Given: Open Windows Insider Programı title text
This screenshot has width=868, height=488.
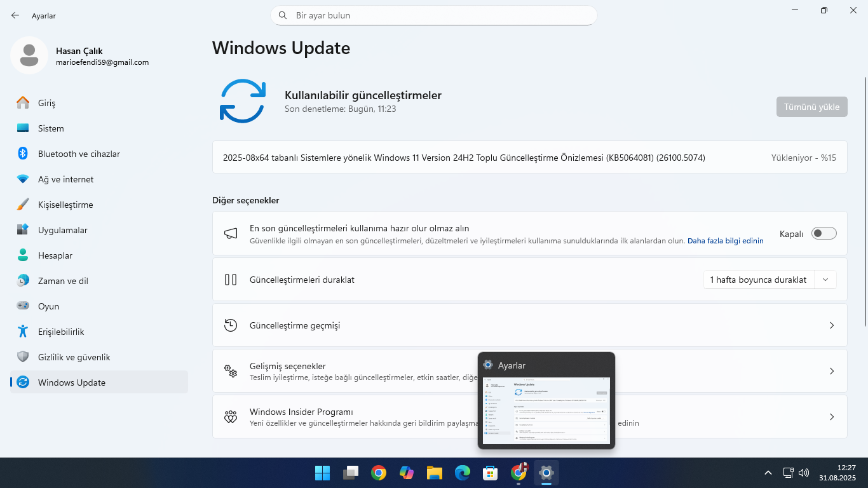Looking at the screenshot, I should click(301, 412).
